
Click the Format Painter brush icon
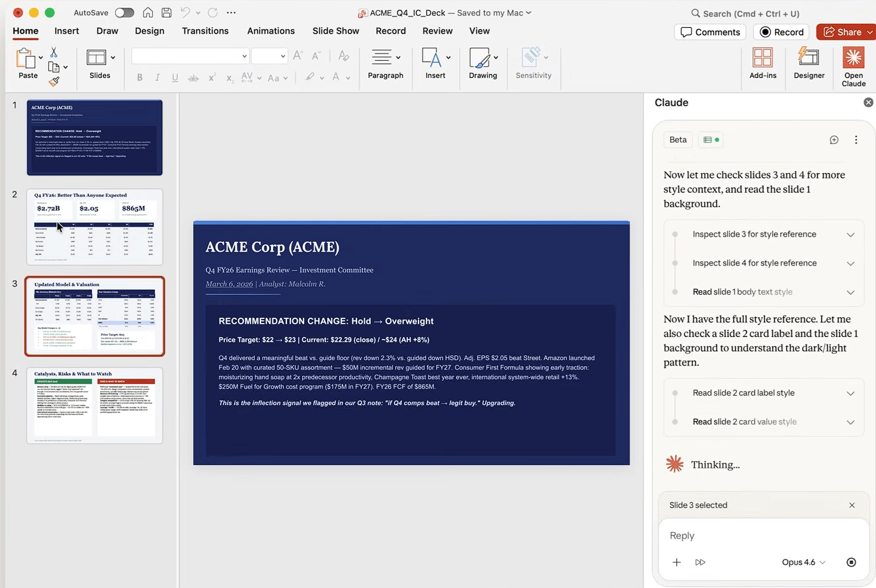click(54, 81)
